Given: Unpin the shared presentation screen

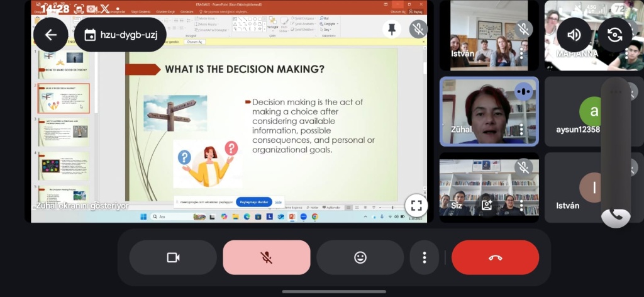Looking at the screenshot, I should (x=392, y=29).
